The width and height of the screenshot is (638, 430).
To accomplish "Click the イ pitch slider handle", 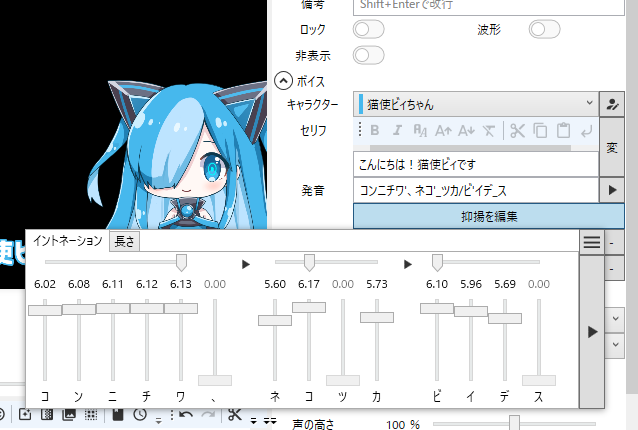I will 471,311.
